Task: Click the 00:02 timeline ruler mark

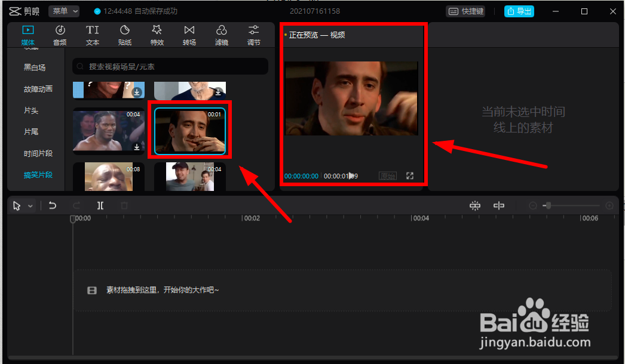Action: pyautogui.click(x=251, y=218)
